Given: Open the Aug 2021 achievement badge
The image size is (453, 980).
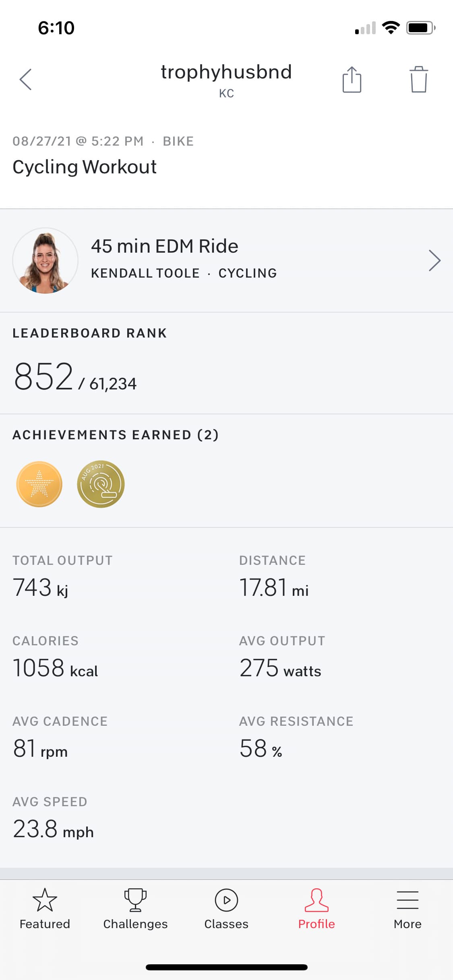Looking at the screenshot, I should (101, 484).
